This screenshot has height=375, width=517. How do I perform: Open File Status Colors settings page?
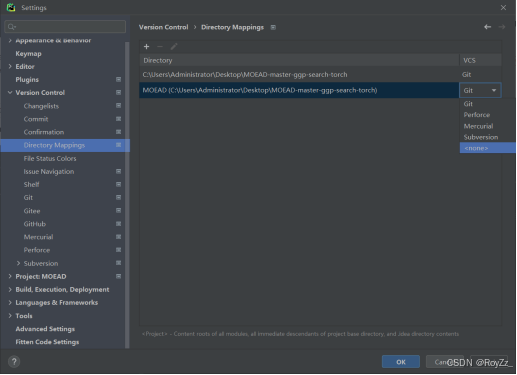[x=50, y=158]
